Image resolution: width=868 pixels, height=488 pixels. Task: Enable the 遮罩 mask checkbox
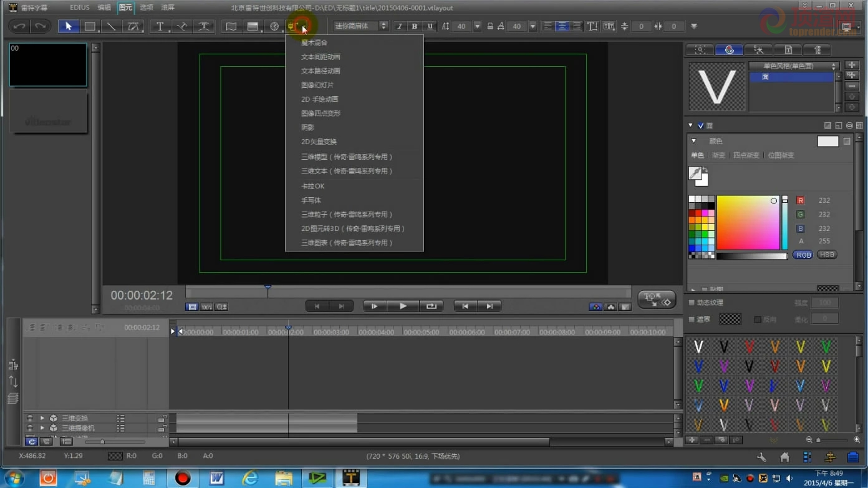tap(692, 320)
